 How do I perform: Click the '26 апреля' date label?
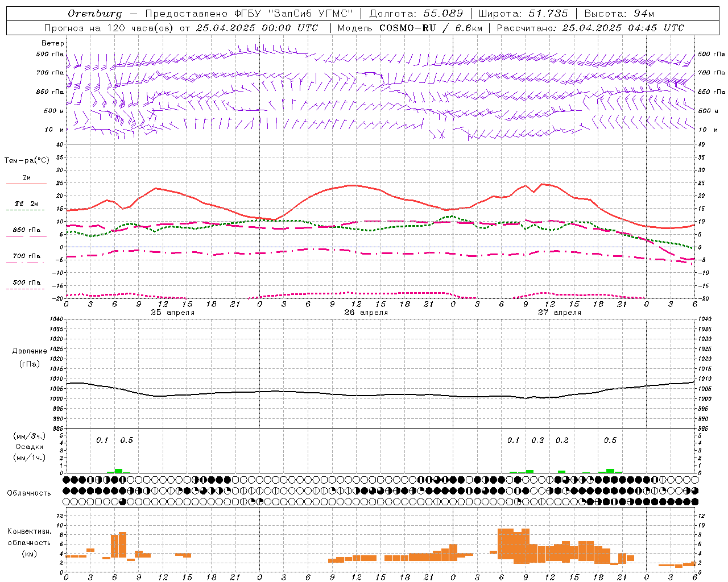(x=366, y=313)
